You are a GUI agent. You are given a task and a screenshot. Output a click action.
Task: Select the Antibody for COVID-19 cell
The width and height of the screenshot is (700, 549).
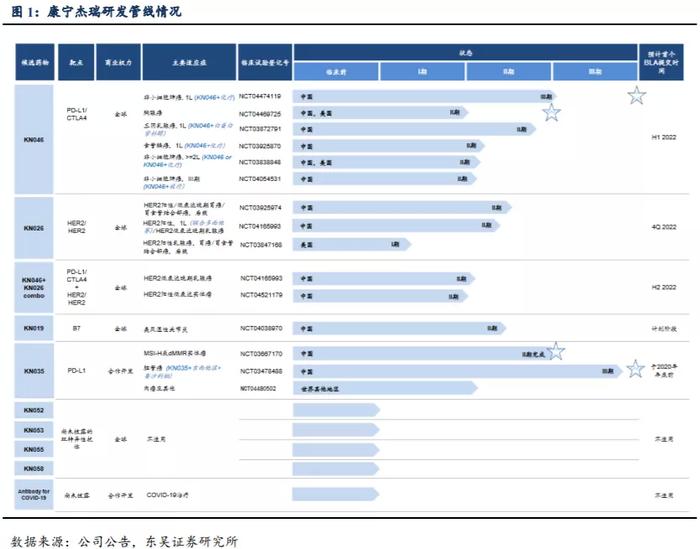[x=34, y=494]
